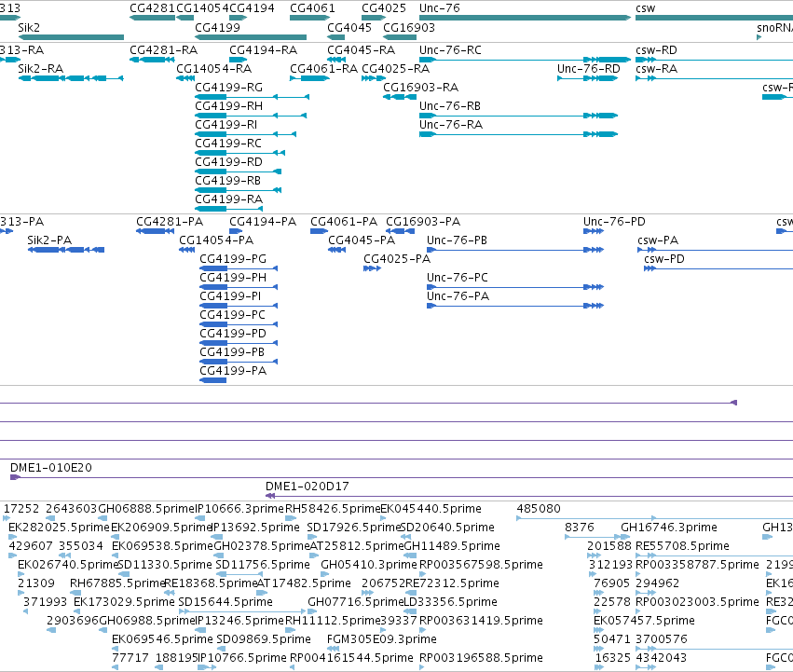
Task: Select protein CG4045-PA
Action: pos(336,250)
